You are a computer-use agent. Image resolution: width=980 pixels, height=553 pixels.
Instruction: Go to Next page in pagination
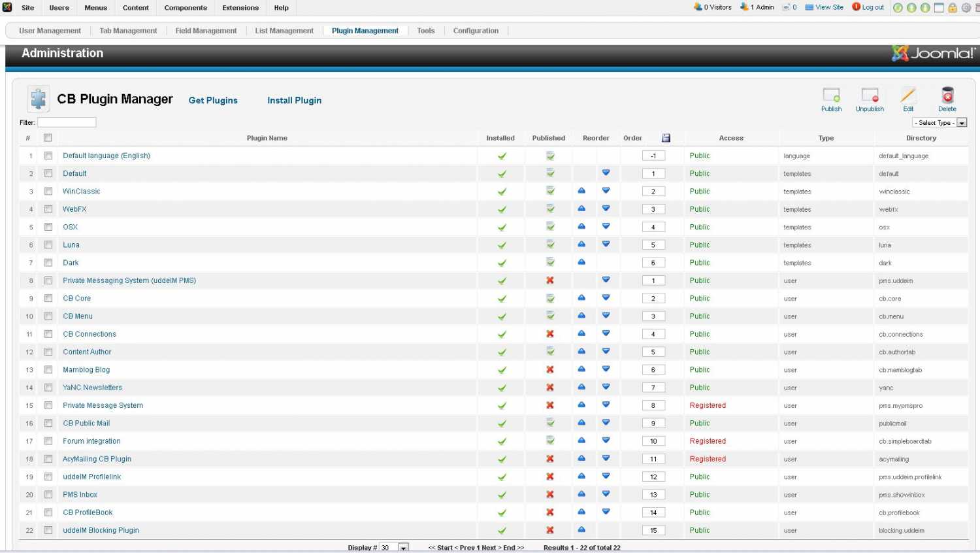tap(491, 548)
